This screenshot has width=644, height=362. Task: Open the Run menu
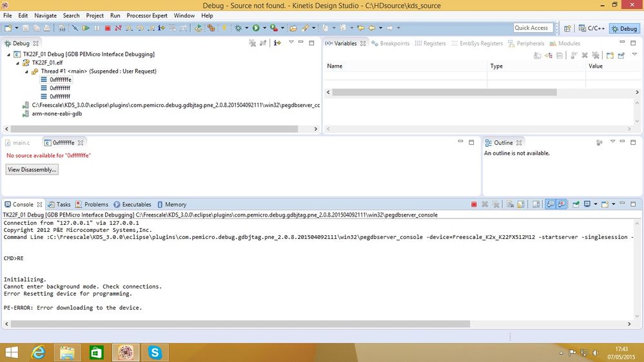click(x=115, y=15)
